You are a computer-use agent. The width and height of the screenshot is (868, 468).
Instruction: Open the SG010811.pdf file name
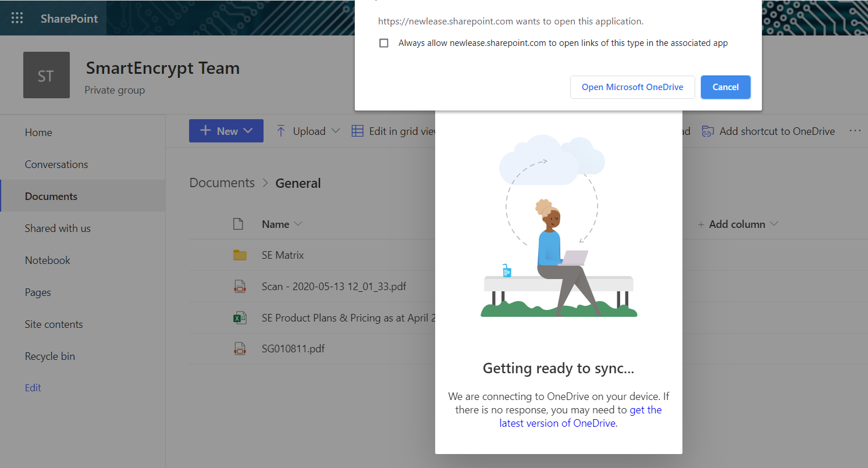(x=293, y=349)
